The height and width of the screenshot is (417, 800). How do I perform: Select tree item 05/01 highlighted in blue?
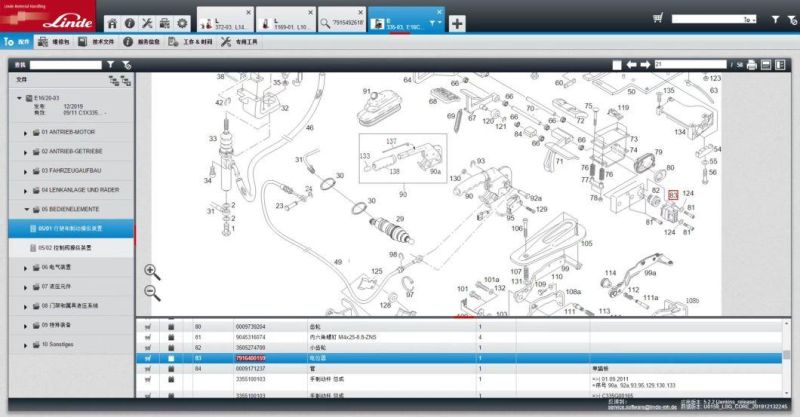71,229
